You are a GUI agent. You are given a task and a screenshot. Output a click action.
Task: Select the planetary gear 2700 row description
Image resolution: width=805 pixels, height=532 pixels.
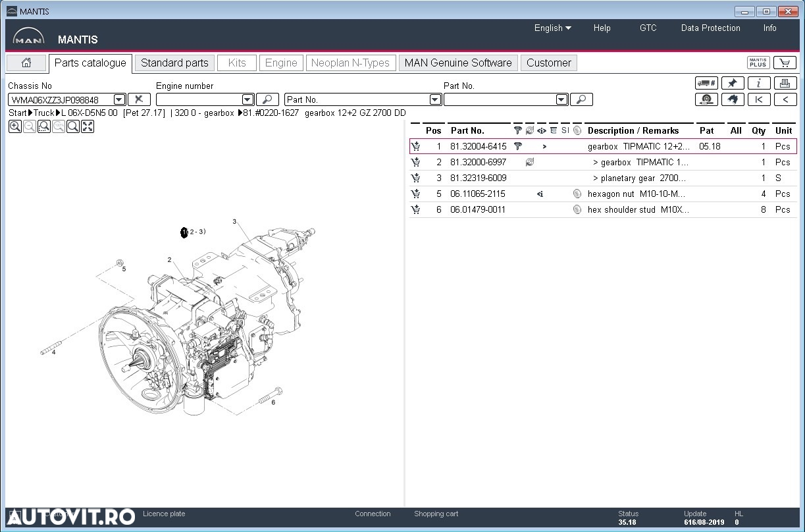(640, 178)
